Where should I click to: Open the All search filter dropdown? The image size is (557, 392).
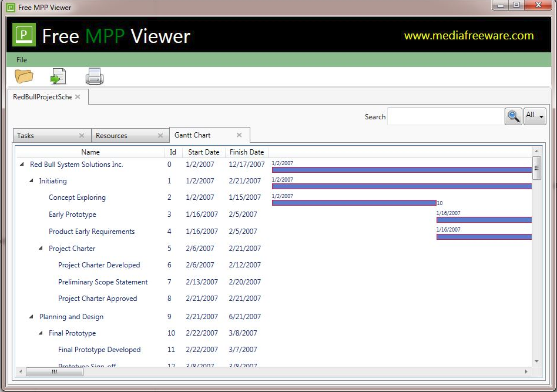click(535, 116)
